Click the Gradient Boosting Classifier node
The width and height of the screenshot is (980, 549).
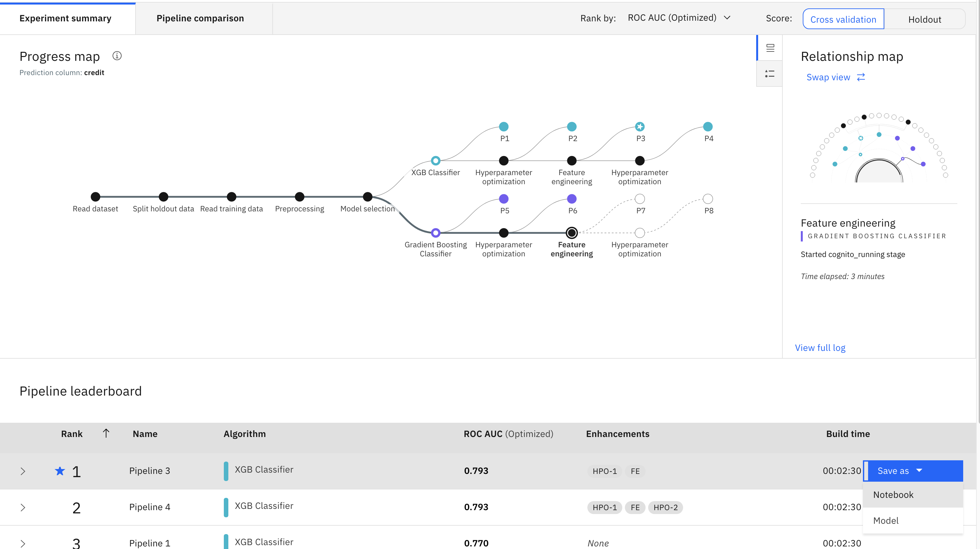[436, 233]
